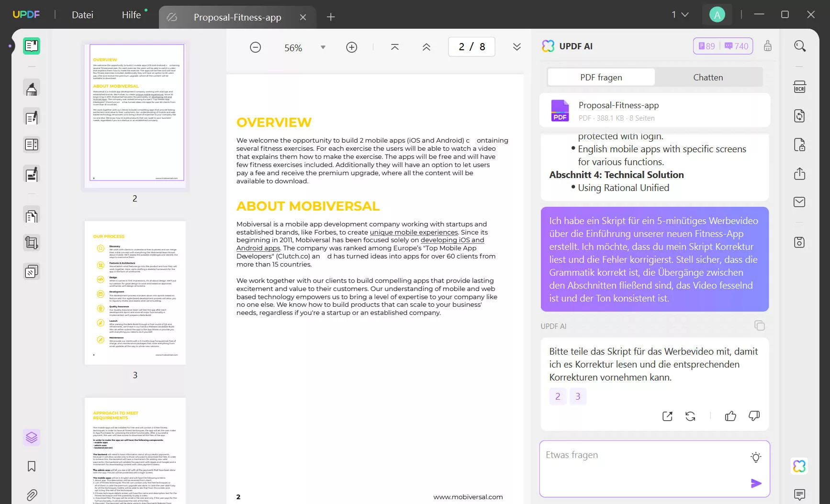The width and height of the screenshot is (830, 504).
Task: Click the Search magnifier icon
Action: click(800, 46)
